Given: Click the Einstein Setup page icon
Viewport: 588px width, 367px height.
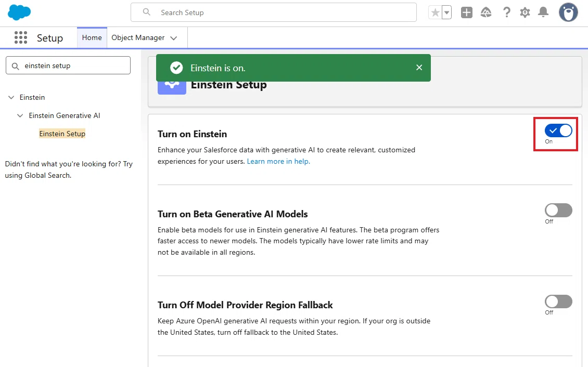Looking at the screenshot, I should click(172, 87).
